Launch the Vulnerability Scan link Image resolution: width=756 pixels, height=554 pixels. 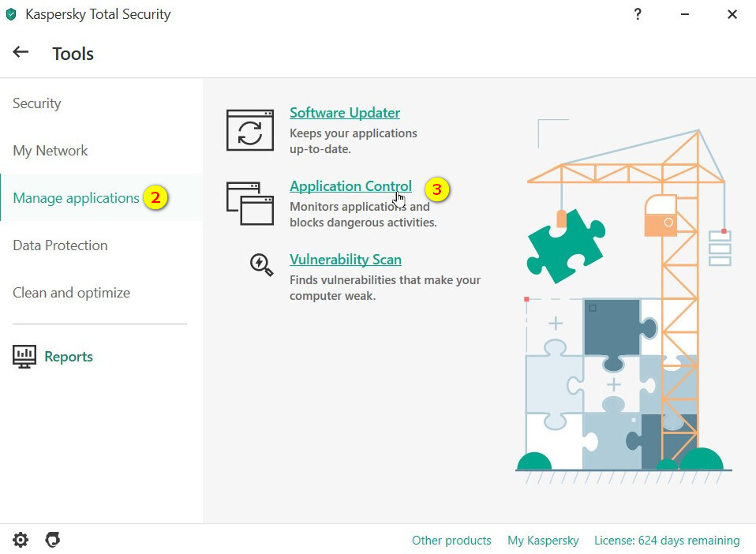pos(346,260)
